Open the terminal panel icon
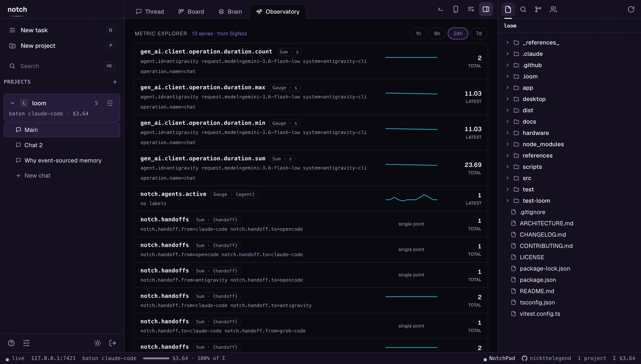 (440, 9)
